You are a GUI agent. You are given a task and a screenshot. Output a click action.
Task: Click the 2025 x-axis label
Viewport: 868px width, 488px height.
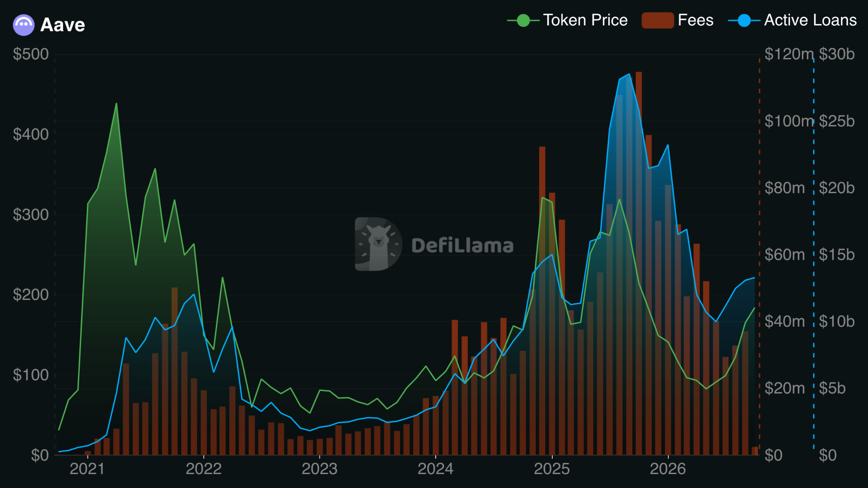coord(552,469)
